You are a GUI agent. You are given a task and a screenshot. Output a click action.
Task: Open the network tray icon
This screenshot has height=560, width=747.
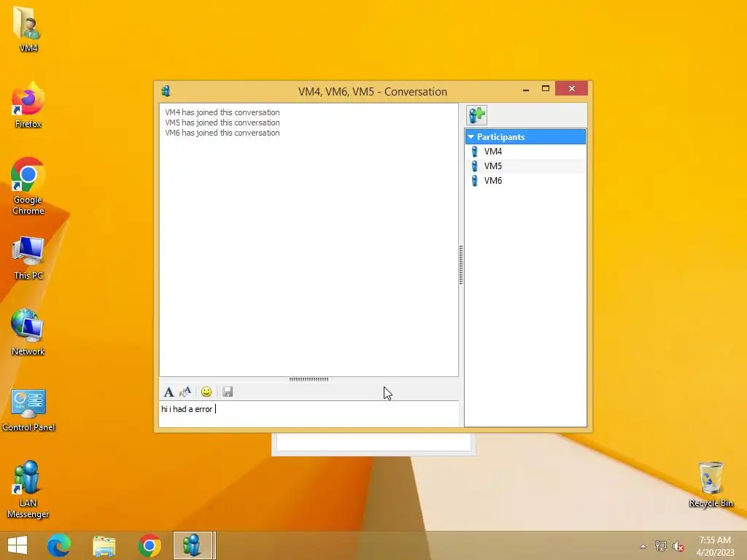[x=661, y=546]
